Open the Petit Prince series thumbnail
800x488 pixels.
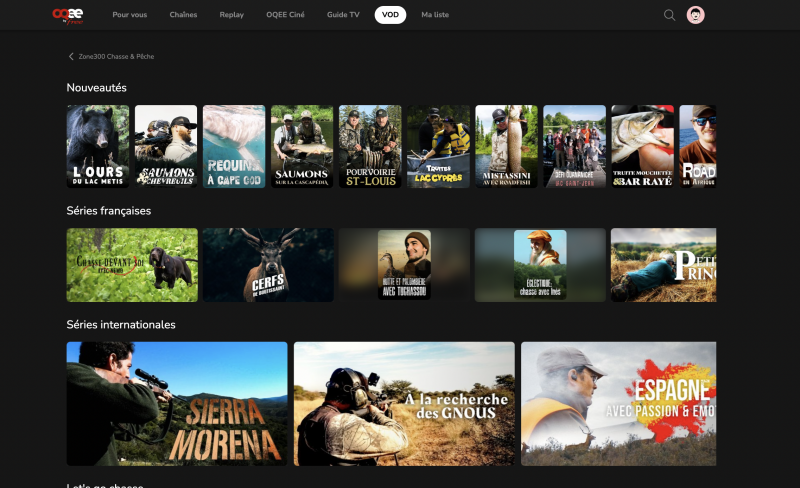click(664, 265)
